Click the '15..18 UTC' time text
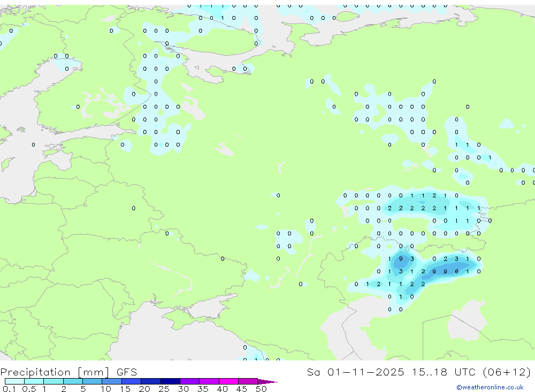535x392 pixels. click(x=444, y=372)
